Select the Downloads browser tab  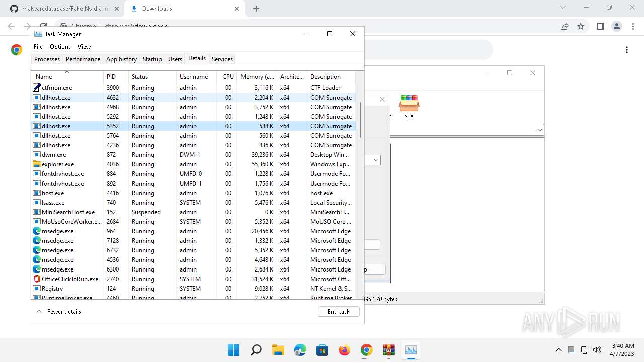click(x=184, y=9)
